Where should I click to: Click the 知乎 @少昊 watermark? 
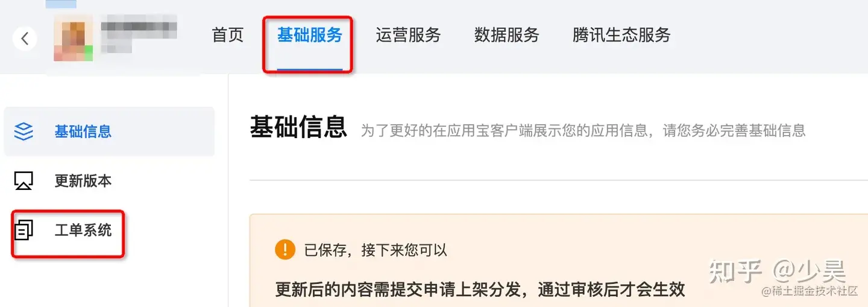(778, 272)
